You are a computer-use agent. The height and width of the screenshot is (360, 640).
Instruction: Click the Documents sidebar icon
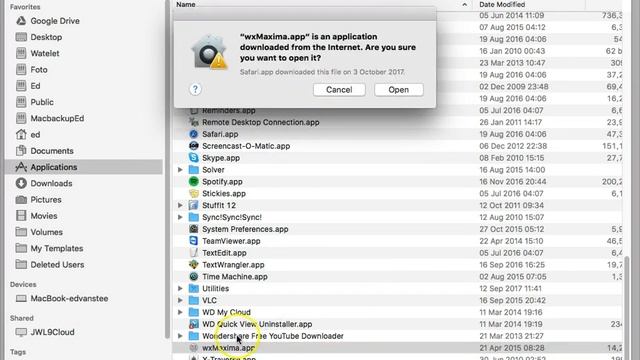[21, 151]
